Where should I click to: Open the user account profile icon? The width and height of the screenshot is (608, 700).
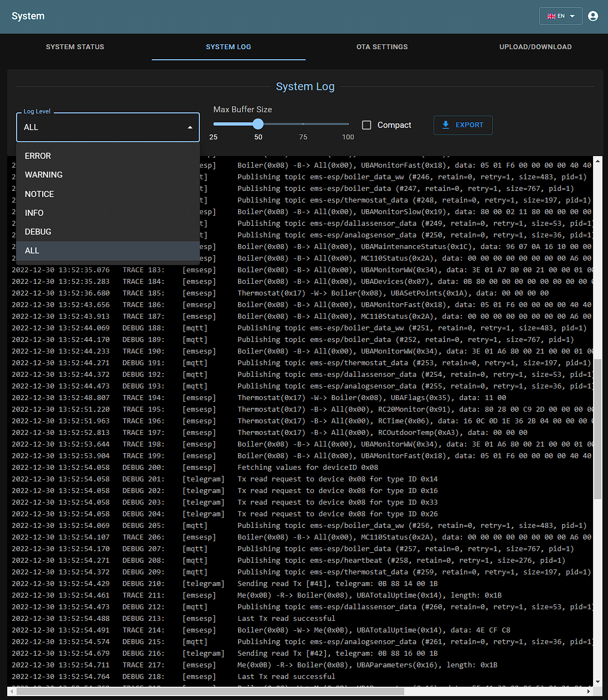point(593,16)
